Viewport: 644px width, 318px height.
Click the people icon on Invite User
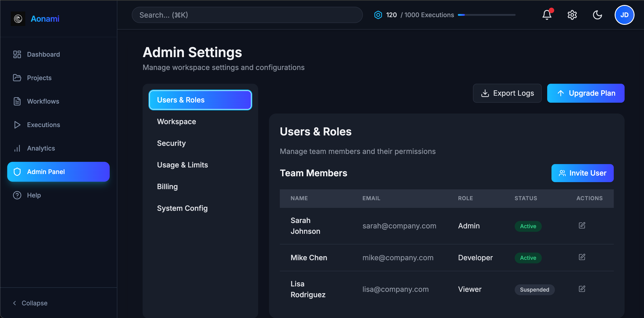click(x=562, y=173)
